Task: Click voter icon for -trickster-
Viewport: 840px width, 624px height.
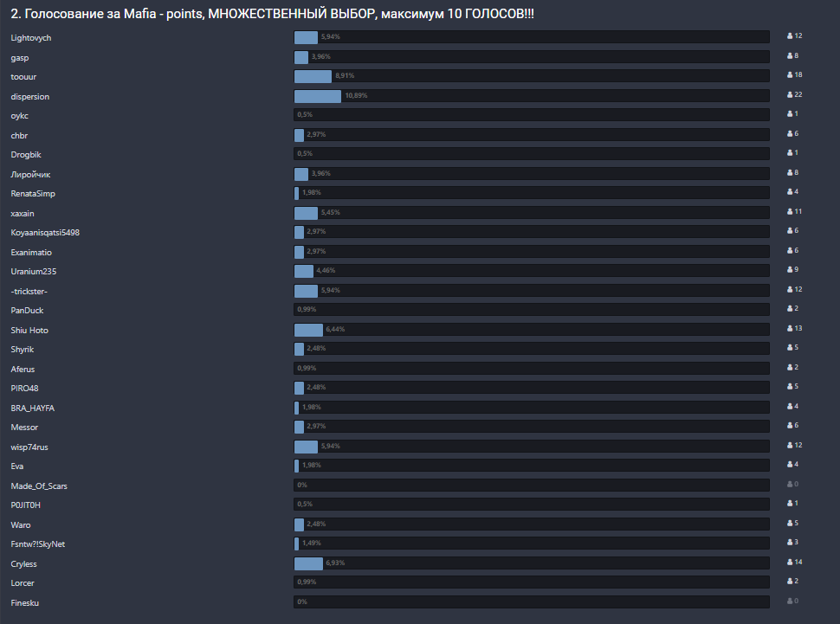Action: pyautogui.click(x=790, y=290)
